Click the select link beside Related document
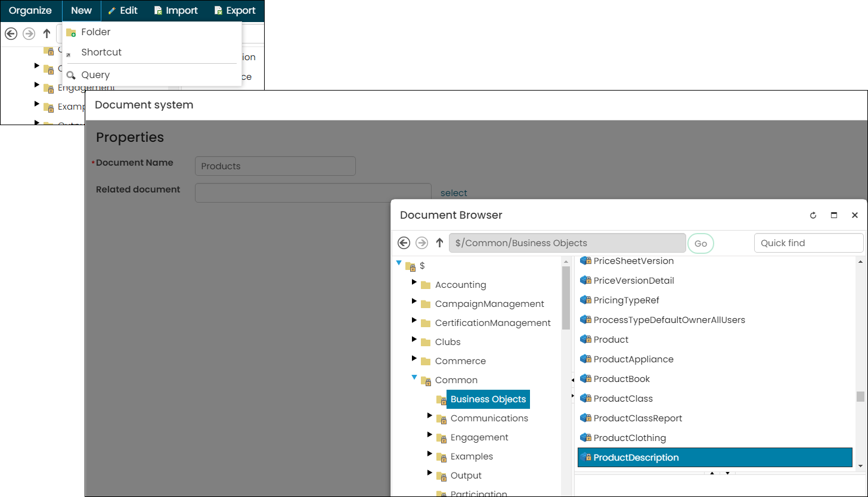 (454, 193)
